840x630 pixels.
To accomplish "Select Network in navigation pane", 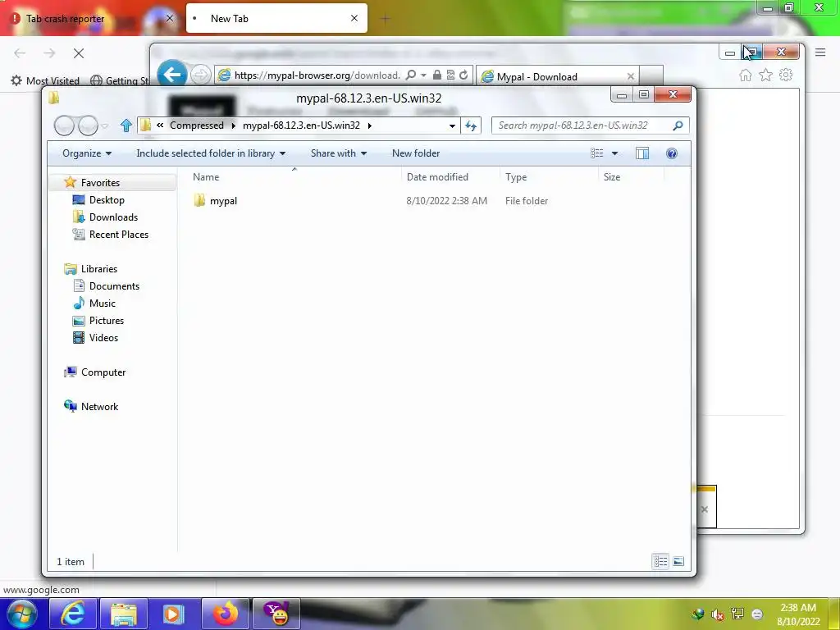I will [x=99, y=407].
